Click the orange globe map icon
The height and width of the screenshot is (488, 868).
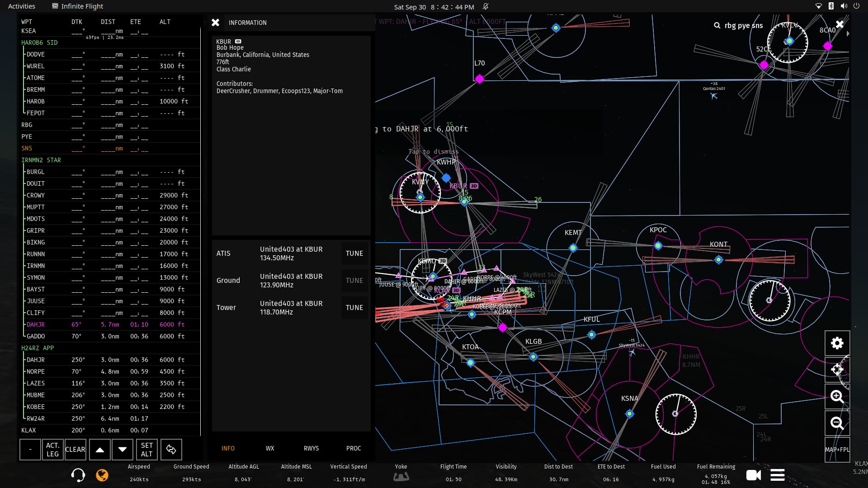pyautogui.click(x=102, y=475)
